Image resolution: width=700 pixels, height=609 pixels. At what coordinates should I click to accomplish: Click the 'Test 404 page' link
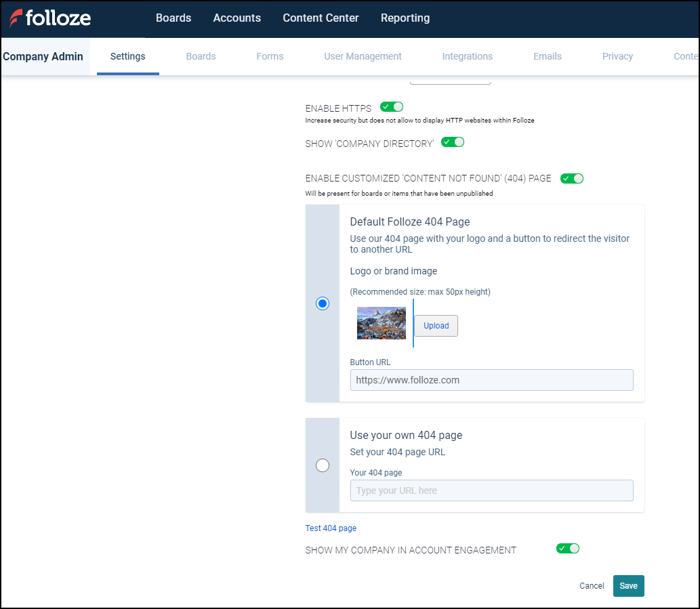point(331,528)
